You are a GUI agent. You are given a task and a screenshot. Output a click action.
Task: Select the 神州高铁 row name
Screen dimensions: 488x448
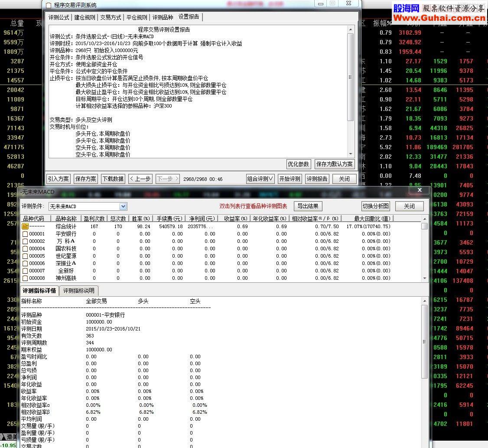[66, 278]
